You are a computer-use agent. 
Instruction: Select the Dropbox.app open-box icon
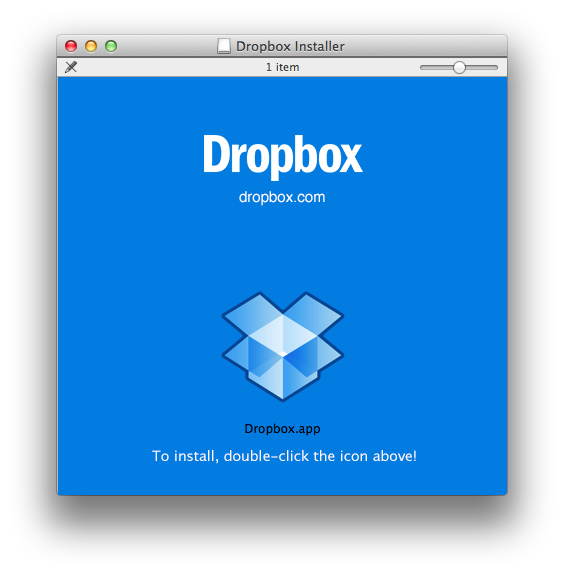[x=283, y=346]
